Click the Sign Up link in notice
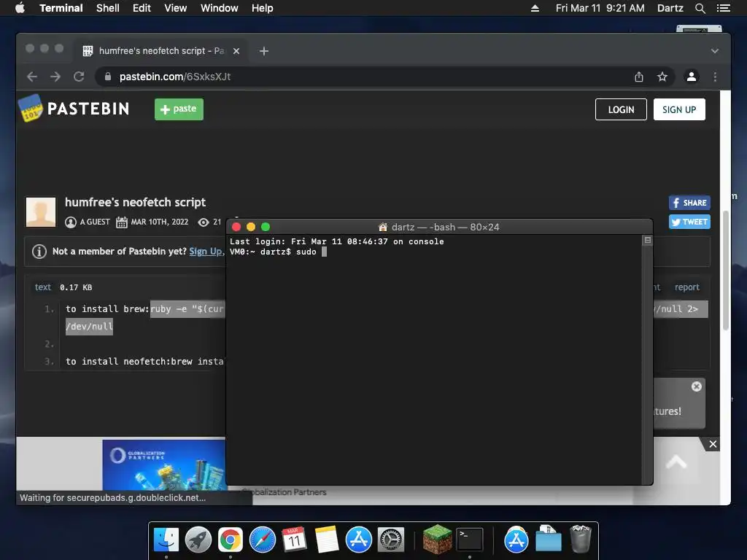 point(205,251)
